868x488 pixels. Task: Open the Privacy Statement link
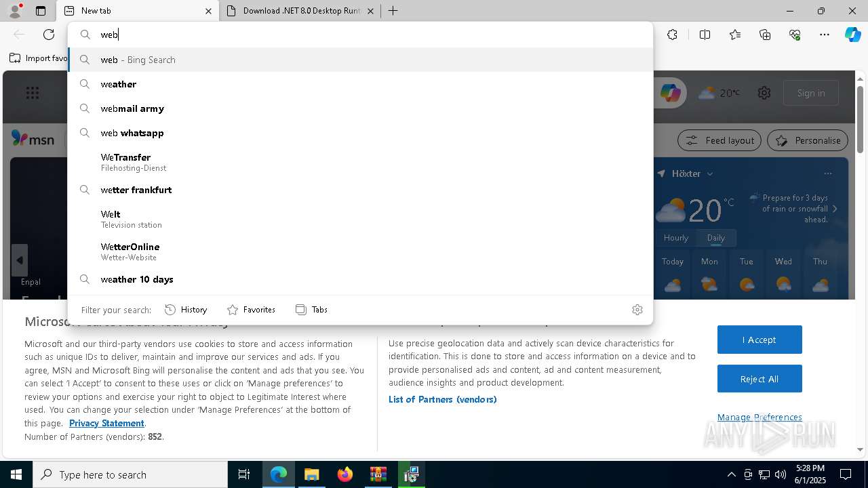point(106,423)
